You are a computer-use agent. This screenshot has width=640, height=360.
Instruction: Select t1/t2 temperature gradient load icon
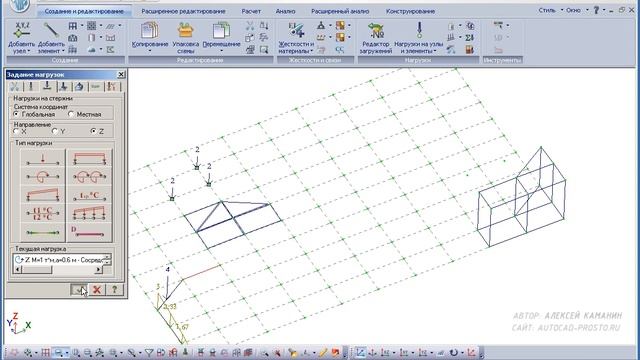[x=43, y=213]
